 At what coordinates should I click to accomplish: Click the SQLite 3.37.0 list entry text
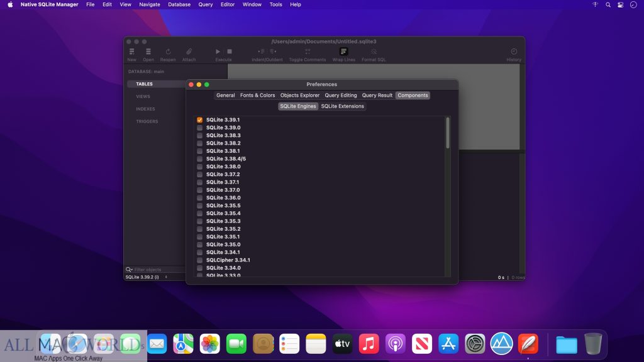click(x=223, y=190)
